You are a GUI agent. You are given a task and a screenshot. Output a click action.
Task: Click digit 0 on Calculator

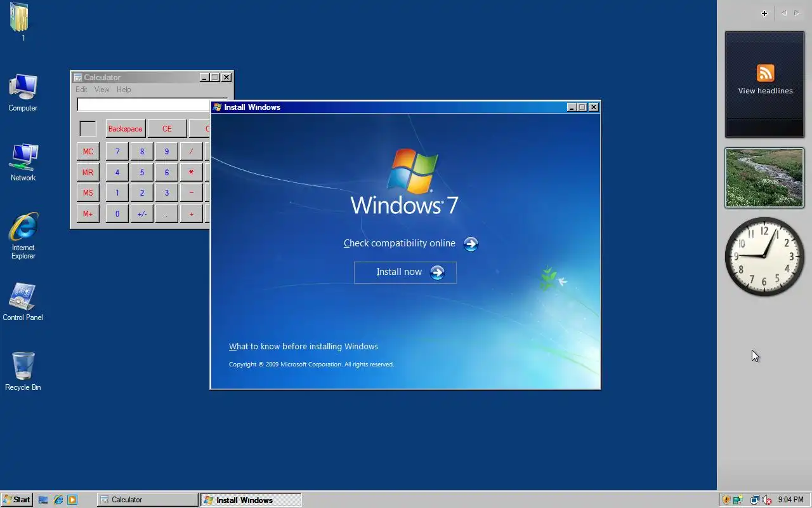tap(117, 214)
